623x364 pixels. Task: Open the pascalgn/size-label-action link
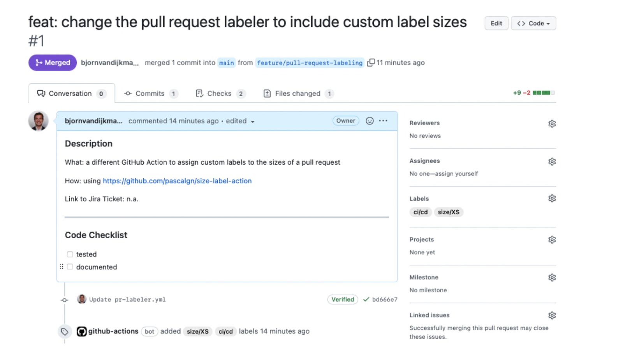pos(177,181)
